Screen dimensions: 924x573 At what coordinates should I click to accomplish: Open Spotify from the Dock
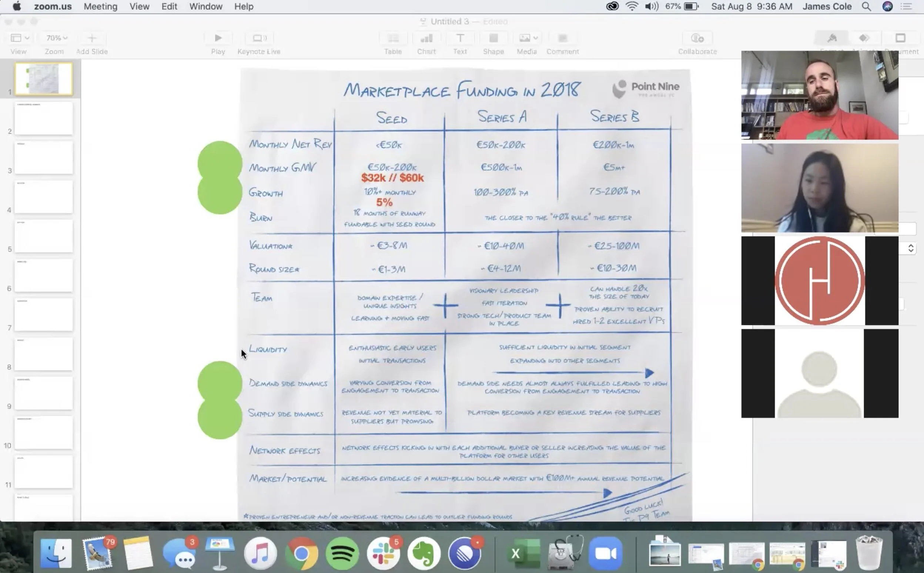tap(342, 554)
